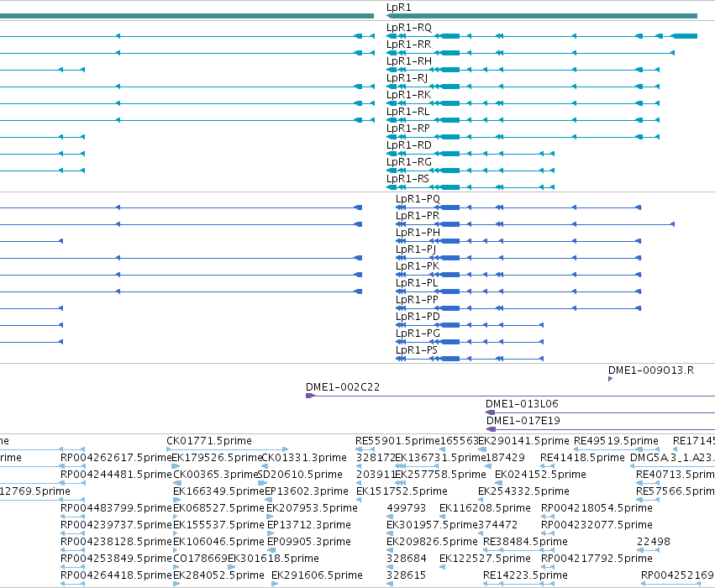Select transcript LpR1-RH label
Viewport: 715px width, 588px height.
[408, 61]
